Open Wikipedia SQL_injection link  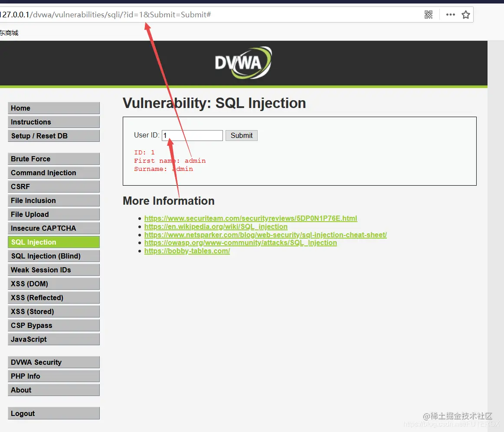click(x=216, y=226)
